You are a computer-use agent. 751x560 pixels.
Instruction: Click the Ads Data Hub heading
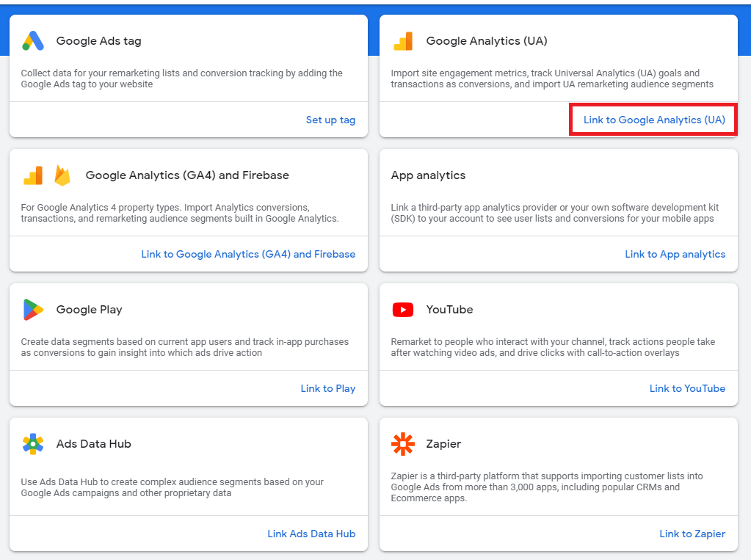pos(93,444)
